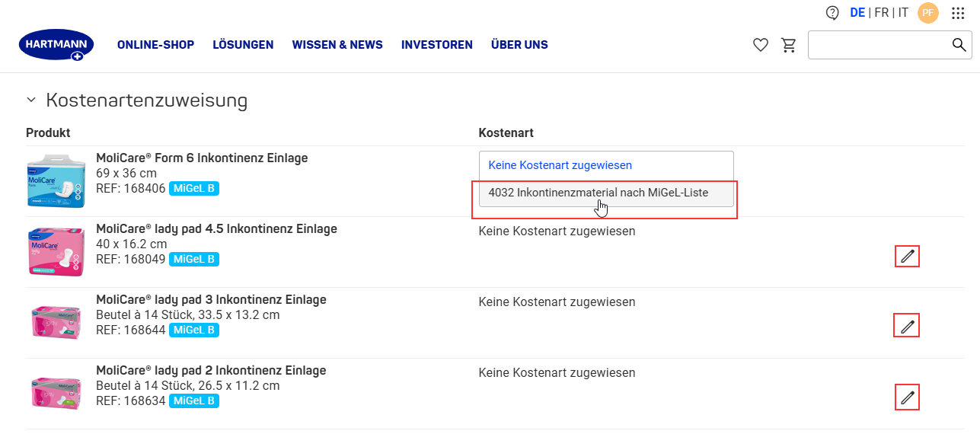Click 'MoliCare® lady pad 2 Inkontinenz Einlage' title
Screen dimensions: 980x434
[211, 371]
